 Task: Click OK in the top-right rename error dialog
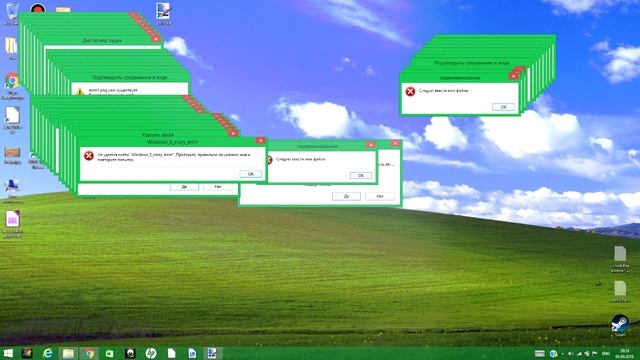pos(504,107)
